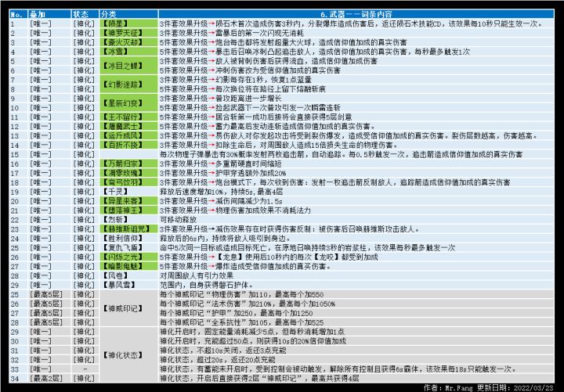Screen dimensions: 564x392
Task: Click the '物理伤害加成效果不消耗法力' description row
Action: coord(235,210)
